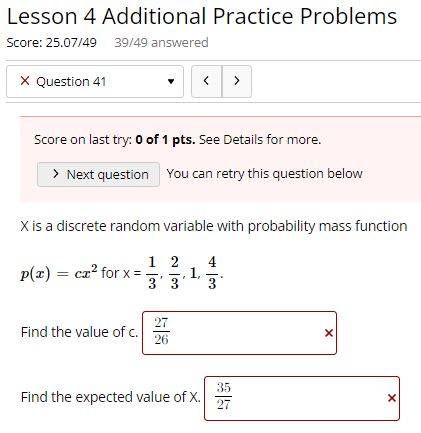The height and width of the screenshot is (433, 421).
Task: Click the Next question button
Action: 98,174
